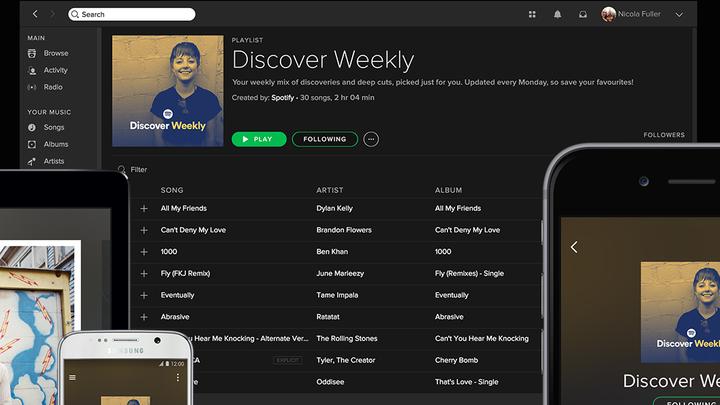
Task: Open album Fly (Remixes) - Single
Action: coord(469,274)
